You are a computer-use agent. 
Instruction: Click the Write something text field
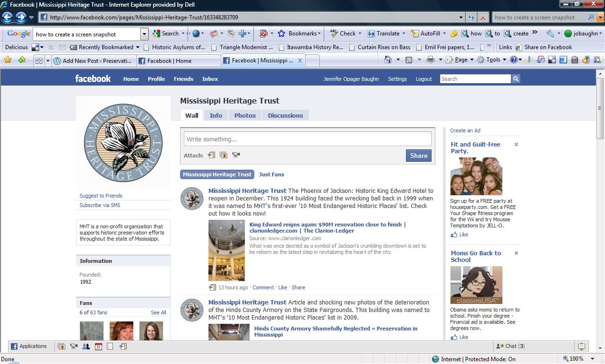307,139
